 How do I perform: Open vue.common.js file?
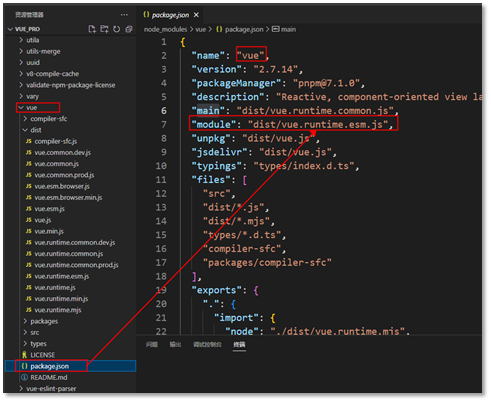(x=56, y=164)
